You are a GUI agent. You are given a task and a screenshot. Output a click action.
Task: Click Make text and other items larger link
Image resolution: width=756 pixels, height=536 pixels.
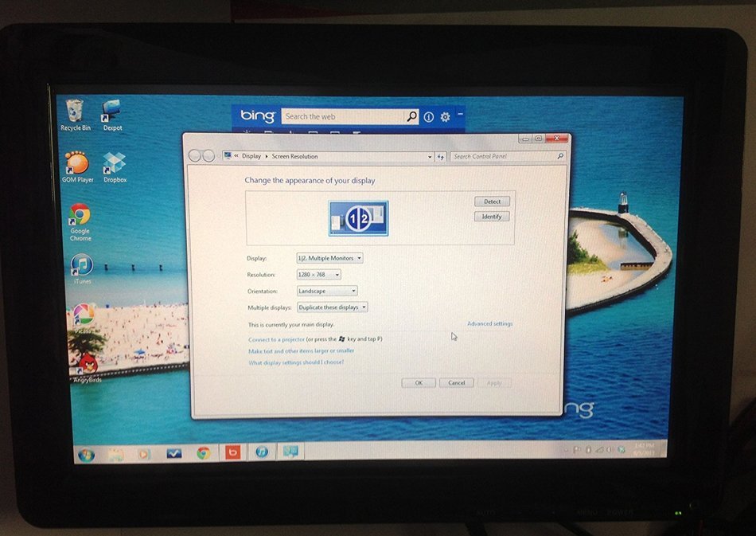(x=301, y=351)
